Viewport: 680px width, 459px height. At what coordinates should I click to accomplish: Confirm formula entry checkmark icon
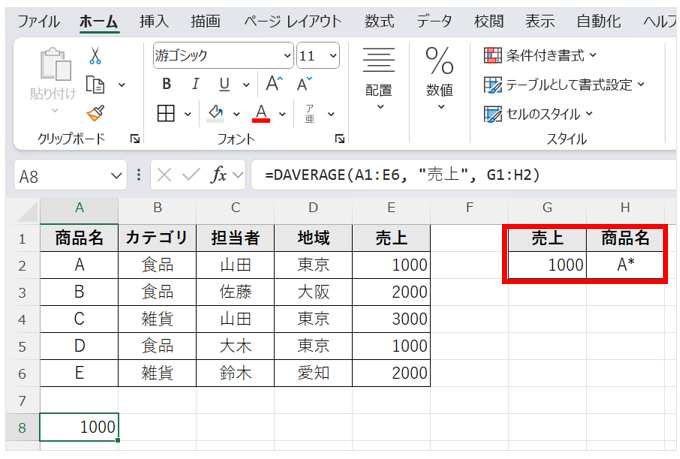191,175
